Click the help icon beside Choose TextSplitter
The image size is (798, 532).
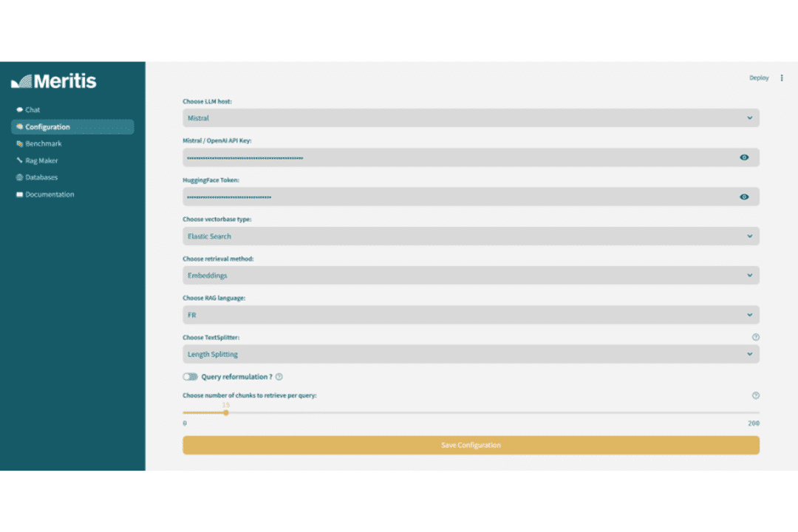coord(756,337)
